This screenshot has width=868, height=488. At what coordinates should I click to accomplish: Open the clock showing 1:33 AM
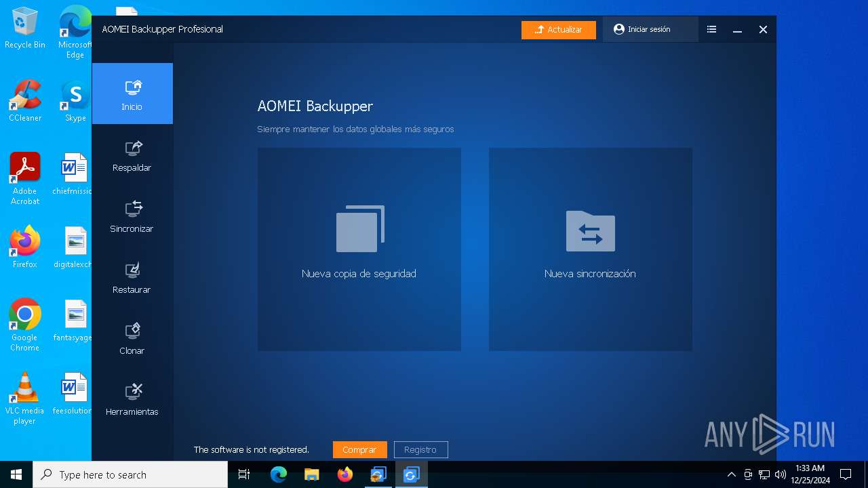point(810,474)
